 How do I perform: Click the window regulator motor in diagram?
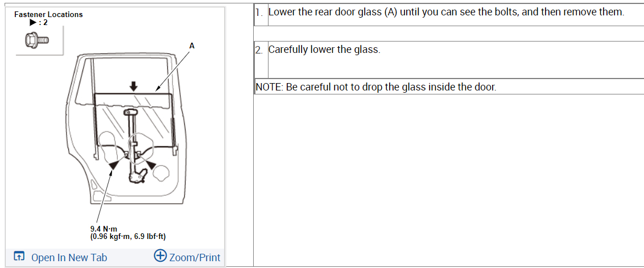(137, 178)
